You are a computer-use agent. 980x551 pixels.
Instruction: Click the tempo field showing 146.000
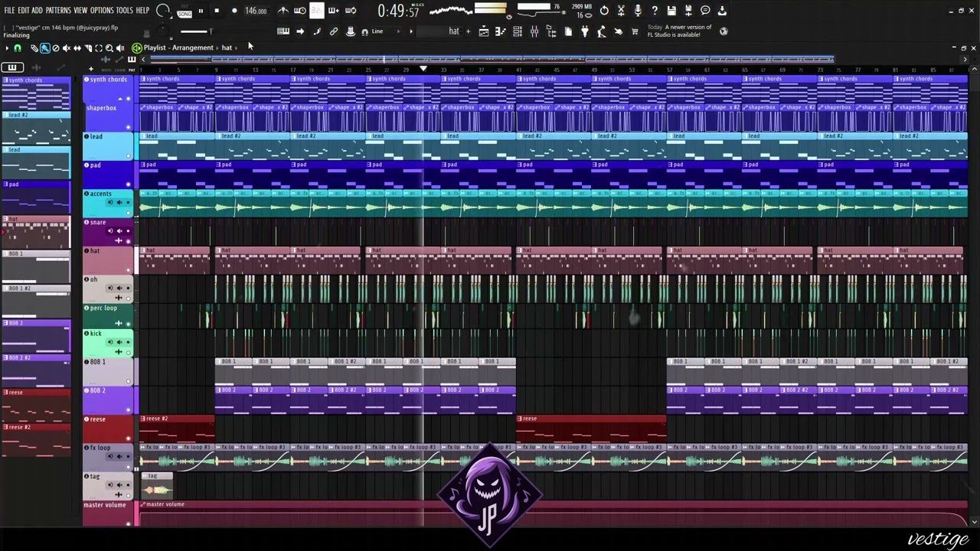(256, 11)
